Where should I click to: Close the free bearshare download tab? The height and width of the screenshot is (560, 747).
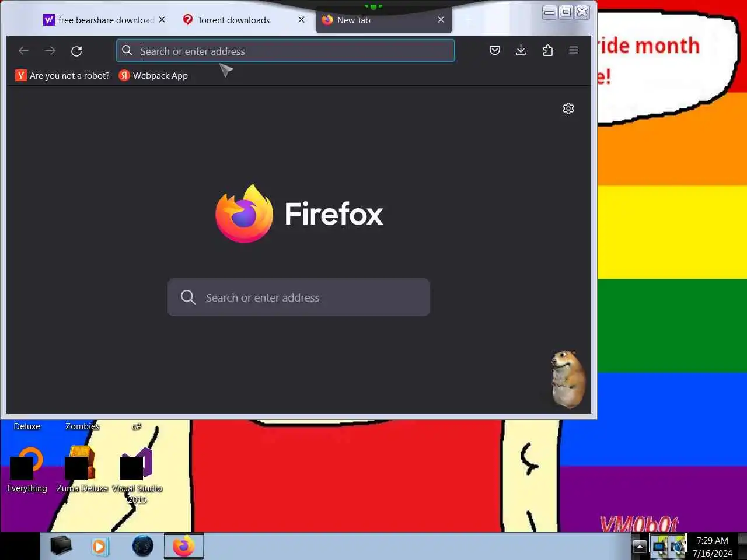tap(162, 20)
